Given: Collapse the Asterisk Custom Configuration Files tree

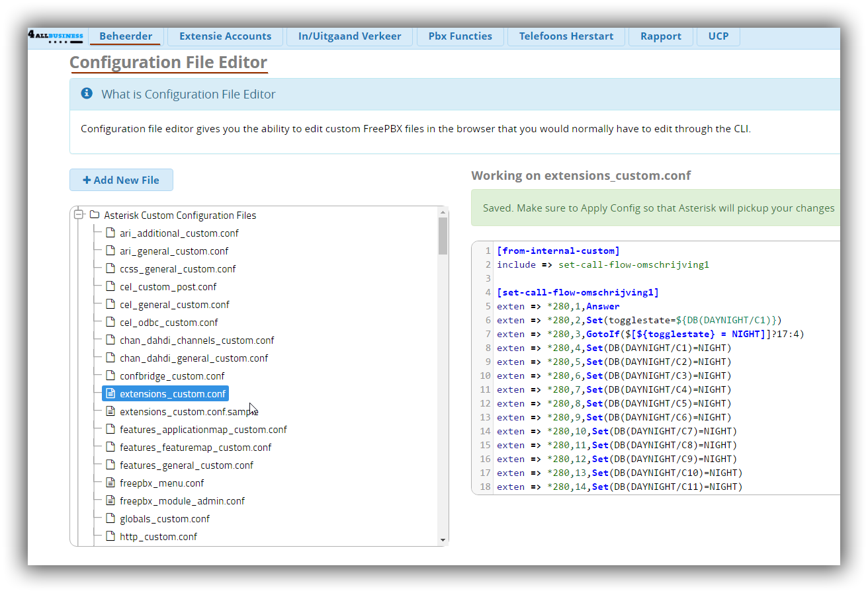Looking at the screenshot, I should [x=79, y=215].
